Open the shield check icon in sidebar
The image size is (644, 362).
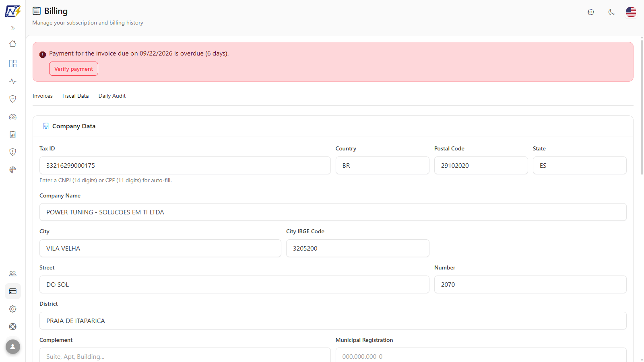(13, 99)
